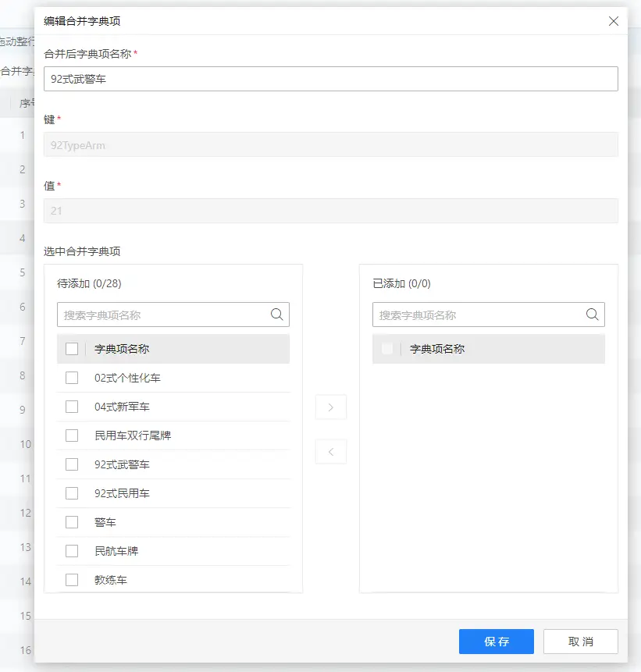
Task: Tick the 92式武警车 checkbox in list
Action: pyautogui.click(x=72, y=464)
